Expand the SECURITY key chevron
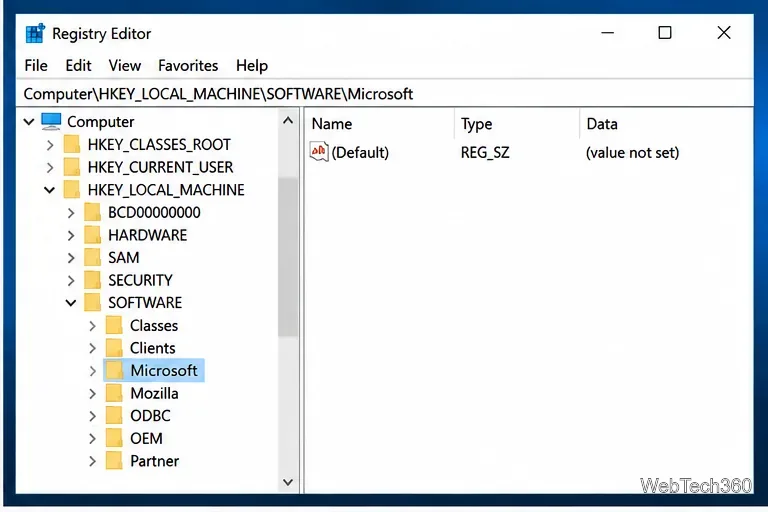Screen dimensions: 768x512 coord(71,281)
